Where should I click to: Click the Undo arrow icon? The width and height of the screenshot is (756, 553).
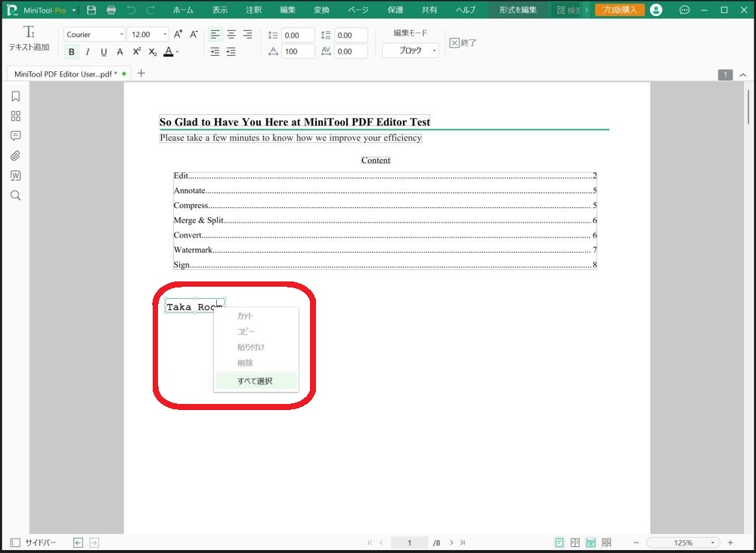coord(131,10)
